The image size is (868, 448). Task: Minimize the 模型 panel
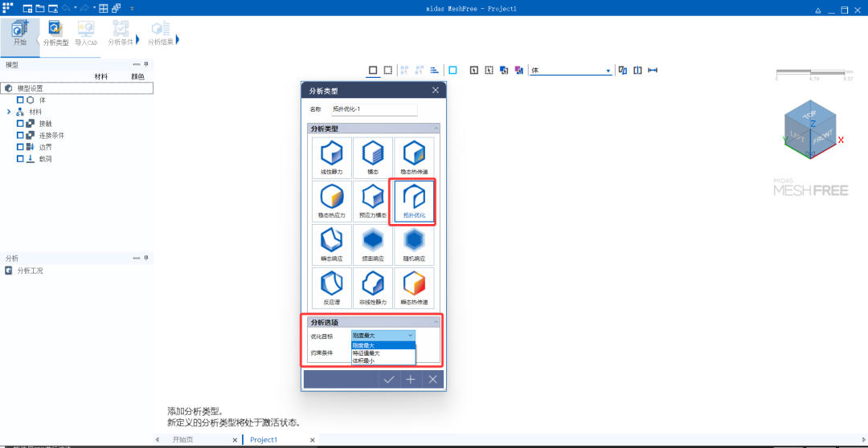[137, 65]
